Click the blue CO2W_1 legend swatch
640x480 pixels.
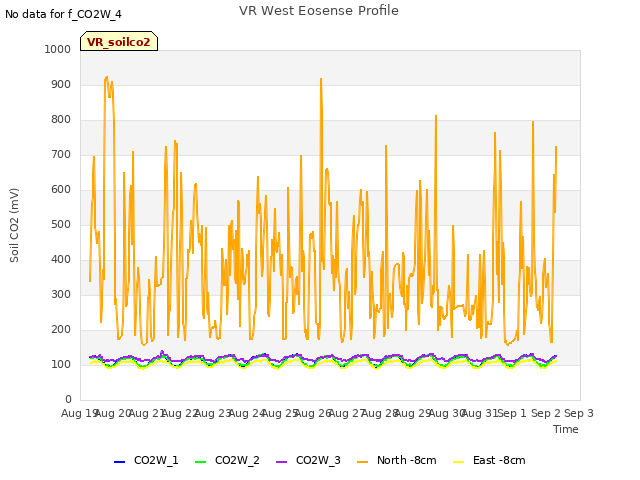(119, 462)
